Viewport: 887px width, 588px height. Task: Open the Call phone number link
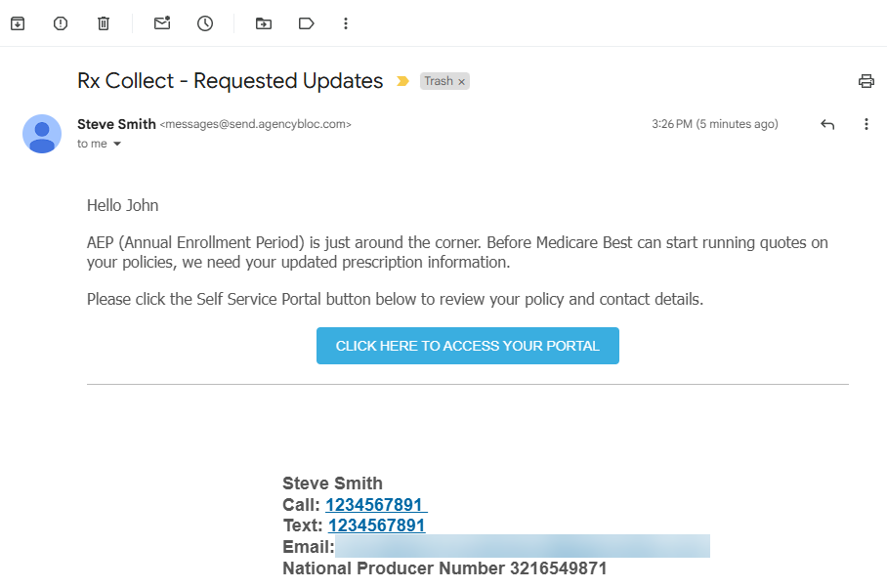[375, 504]
